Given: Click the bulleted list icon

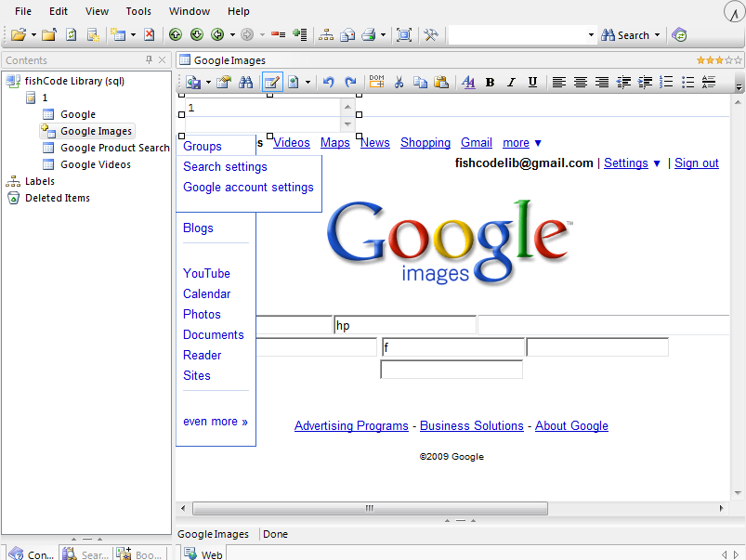Looking at the screenshot, I should click(688, 83).
